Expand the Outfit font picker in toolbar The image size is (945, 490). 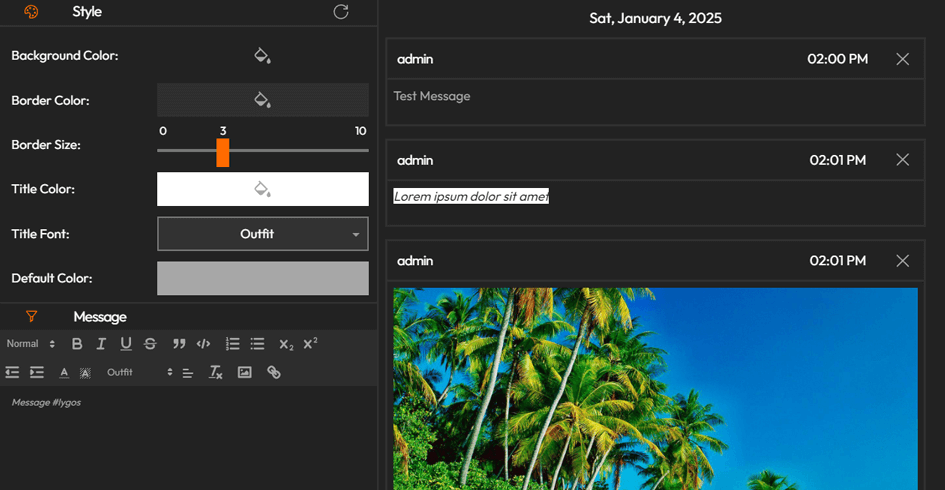140,372
